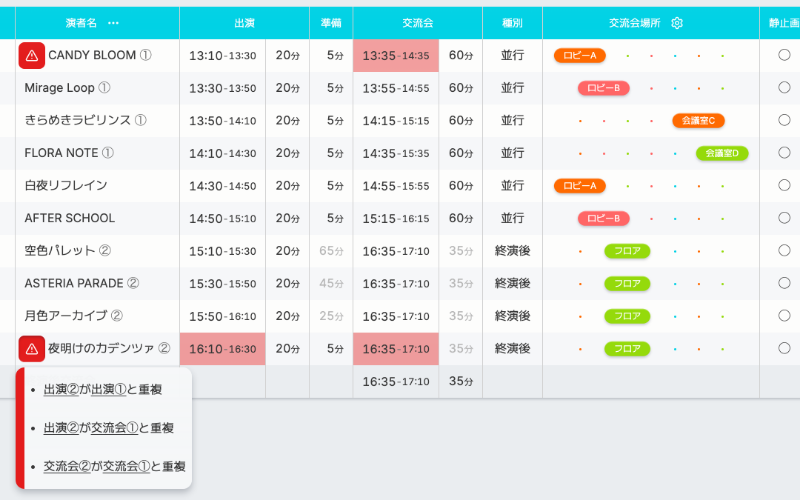The image size is (800, 500).
Task: Toggle the 静止画 radio for CANDY BLOOM
Action: 784,55
